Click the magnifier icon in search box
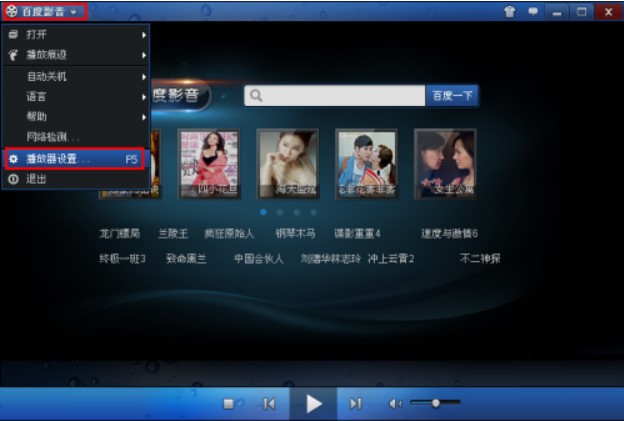This screenshot has width=624, height=421. (x=256, y=96)
